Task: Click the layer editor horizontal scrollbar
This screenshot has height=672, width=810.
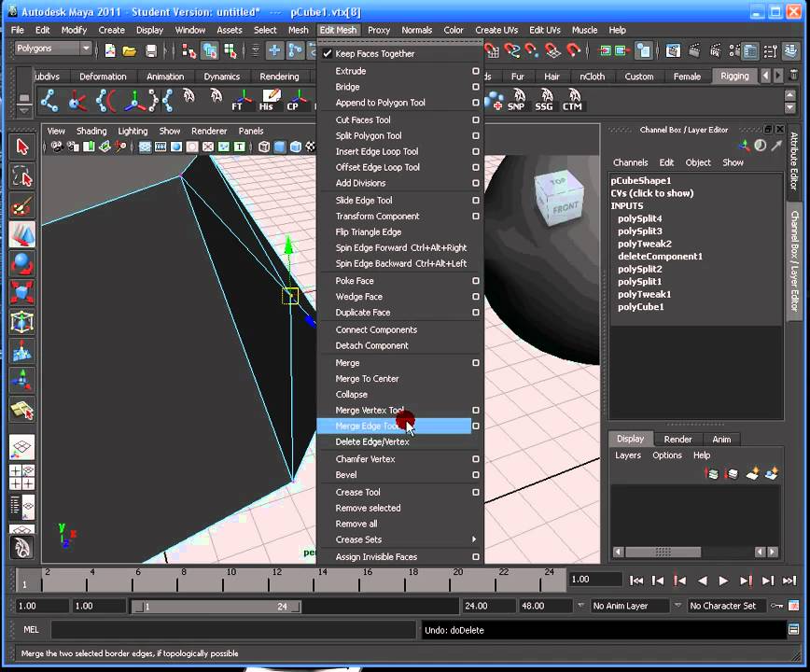Action: coord(663,552)
